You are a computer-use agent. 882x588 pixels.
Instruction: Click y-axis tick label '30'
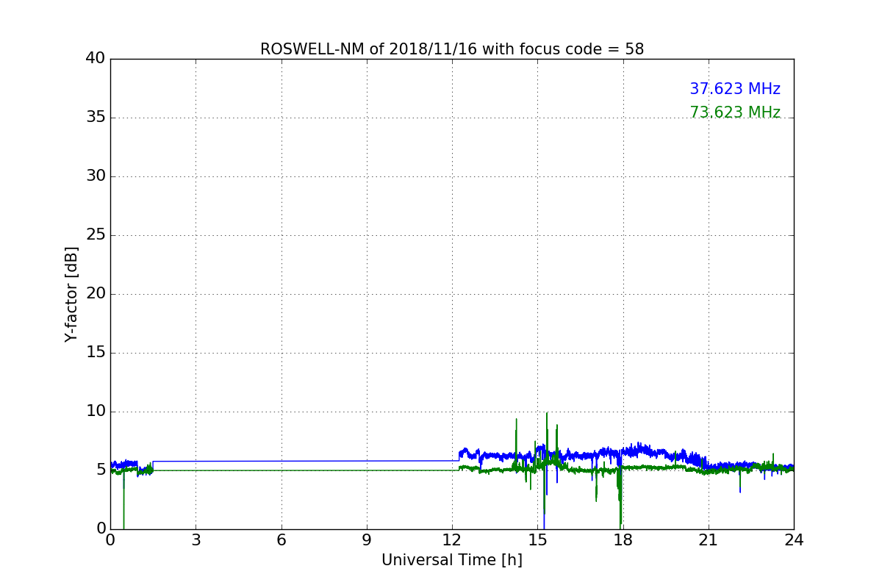tap(96, 176)
